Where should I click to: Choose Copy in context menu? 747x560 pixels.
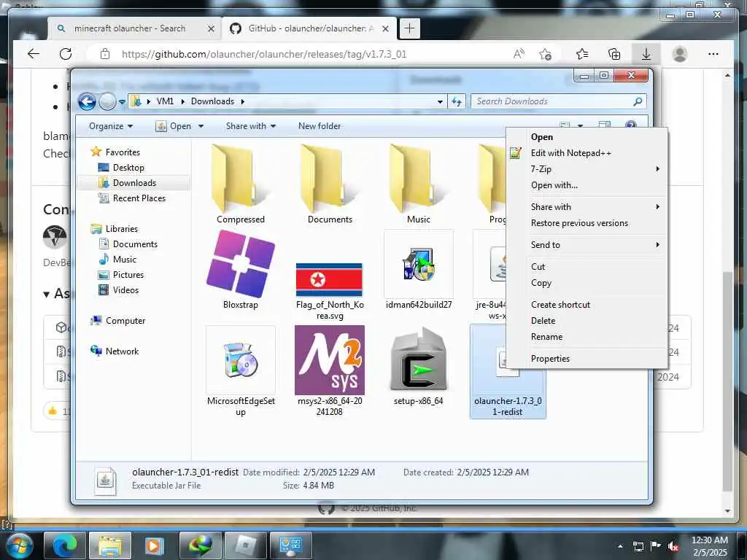pyautogui.click(x=587, y=283)
